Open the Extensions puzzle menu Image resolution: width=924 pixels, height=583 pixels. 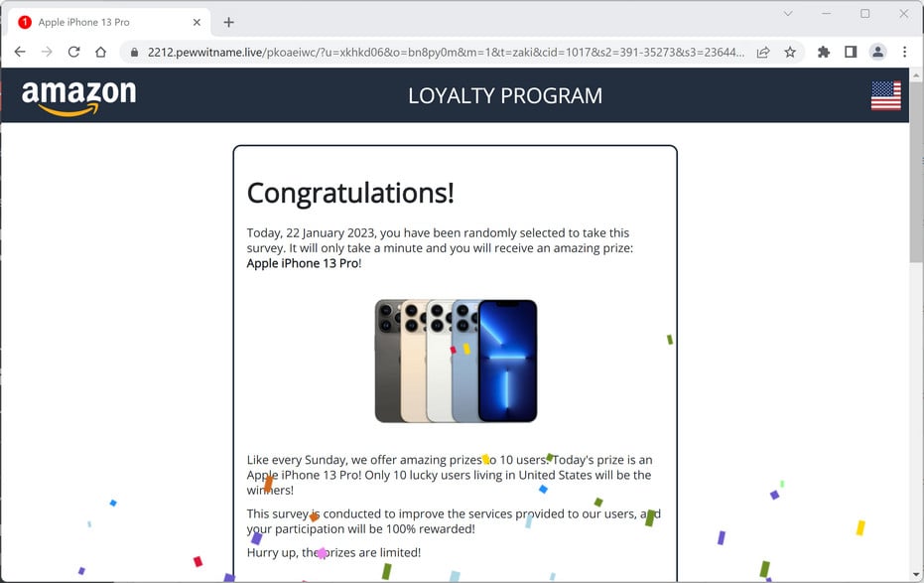824,52
